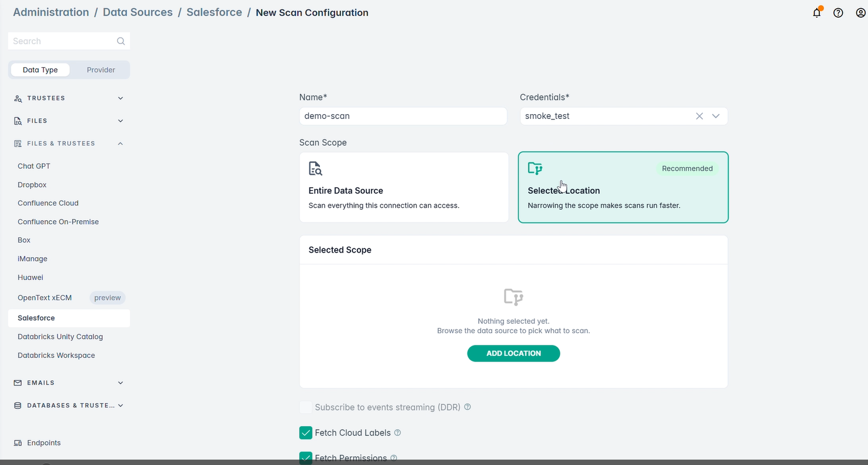Click the Selected Location folder-branch icon
This screenshot has height=465, width=868.
[535, 169]
